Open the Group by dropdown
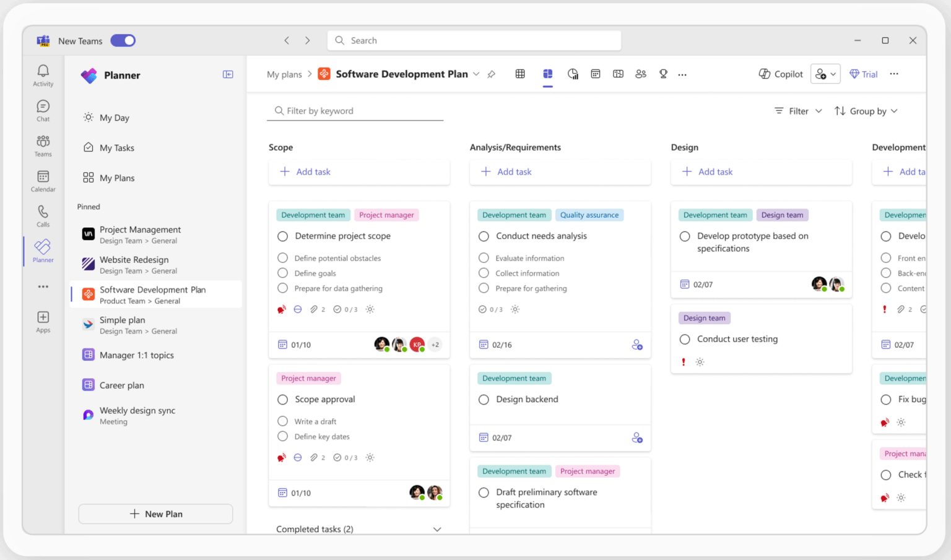Viewport: 951px width, 560px height. 866,111
